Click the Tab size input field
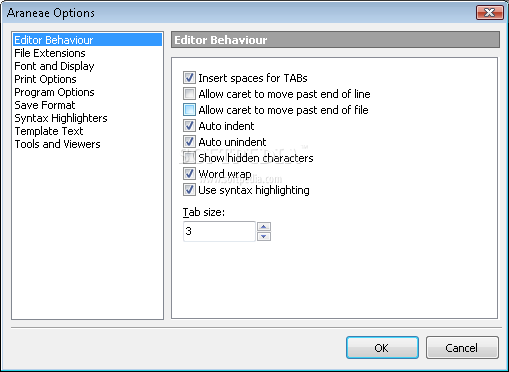Image resolution: width=509 pixels, height=372 pixels. coord(219,231)
